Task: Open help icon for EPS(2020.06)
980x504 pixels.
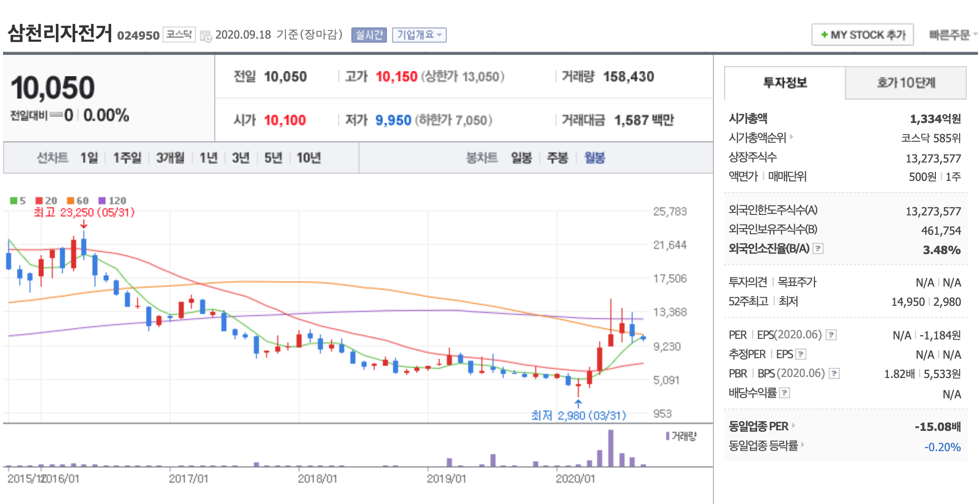Action: (831, 335)
